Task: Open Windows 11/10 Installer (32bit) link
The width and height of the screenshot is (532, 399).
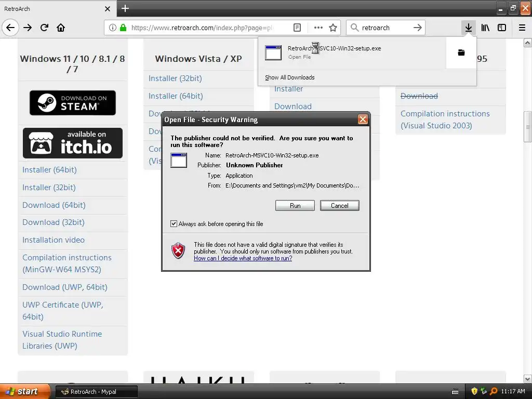Action: point(49,187)
